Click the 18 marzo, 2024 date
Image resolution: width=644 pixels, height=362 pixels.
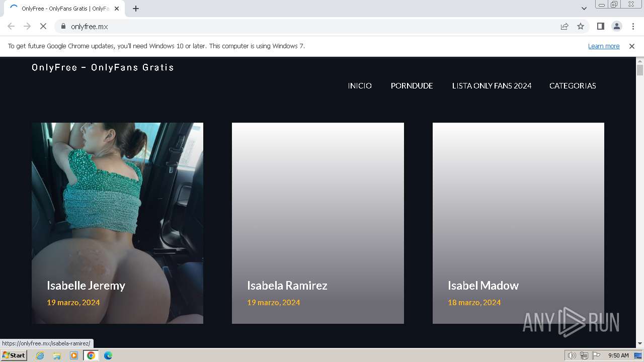474,303
